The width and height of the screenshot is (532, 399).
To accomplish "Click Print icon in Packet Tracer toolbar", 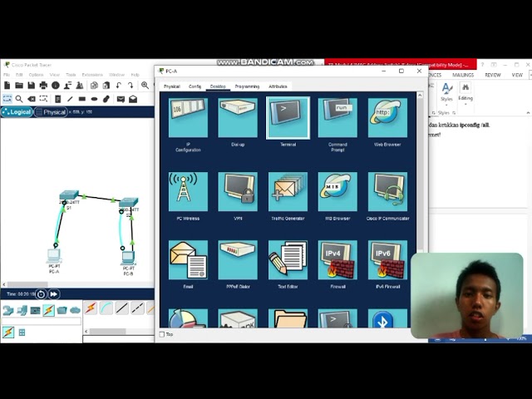I will (x=43, y=86).
